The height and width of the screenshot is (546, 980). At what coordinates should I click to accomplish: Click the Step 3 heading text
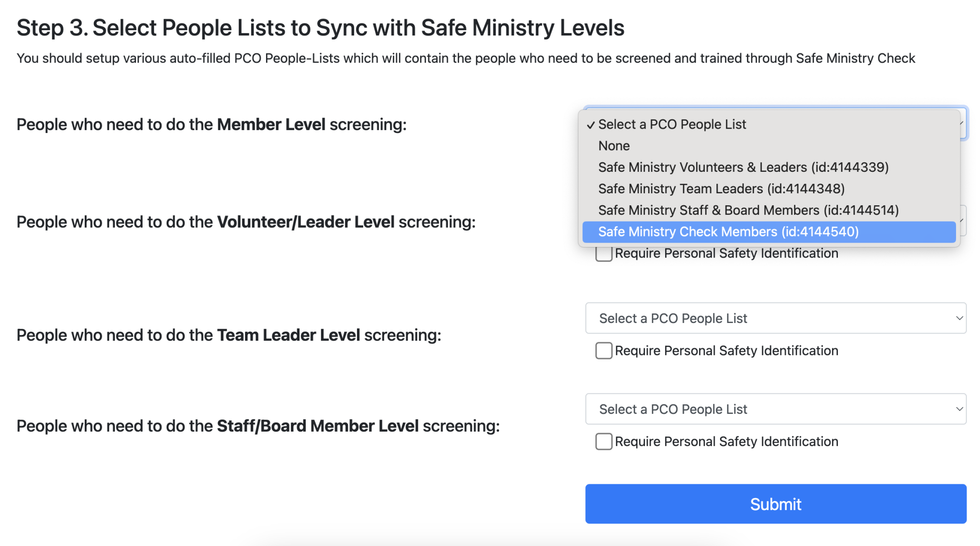321,27
